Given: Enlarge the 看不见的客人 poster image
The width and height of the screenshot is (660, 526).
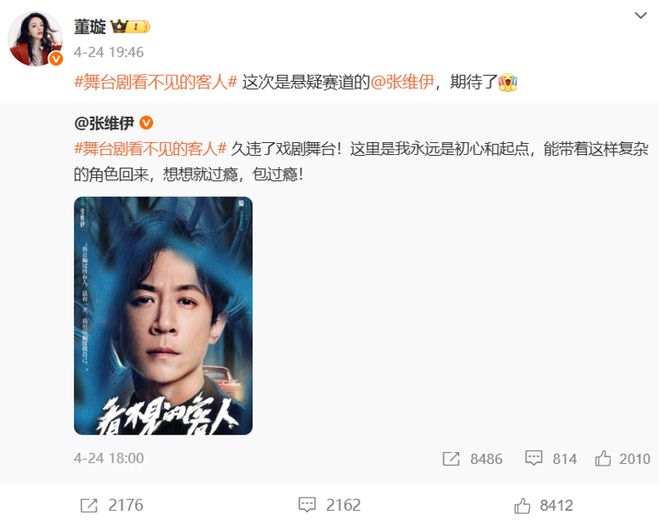Looking at the screenshot, I should [163, 316].
